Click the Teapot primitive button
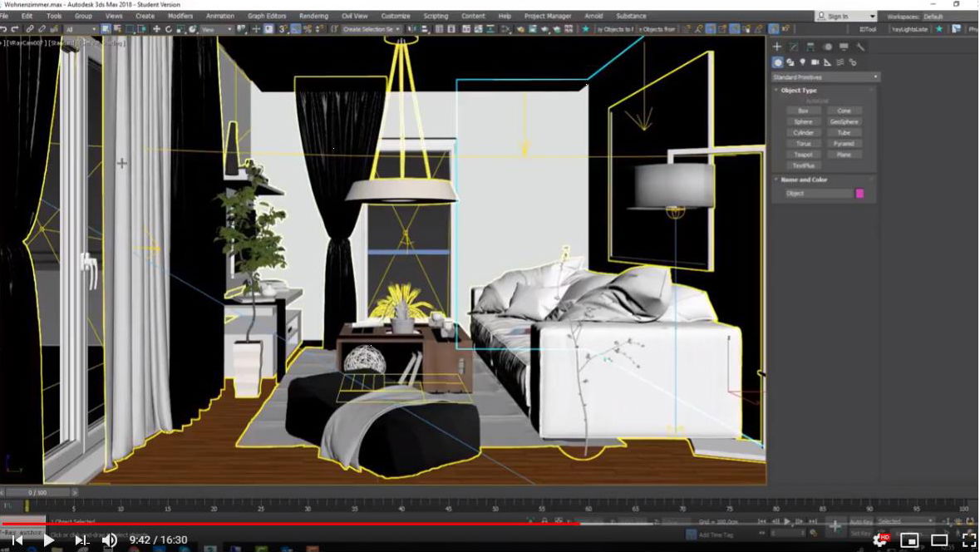 803,155
